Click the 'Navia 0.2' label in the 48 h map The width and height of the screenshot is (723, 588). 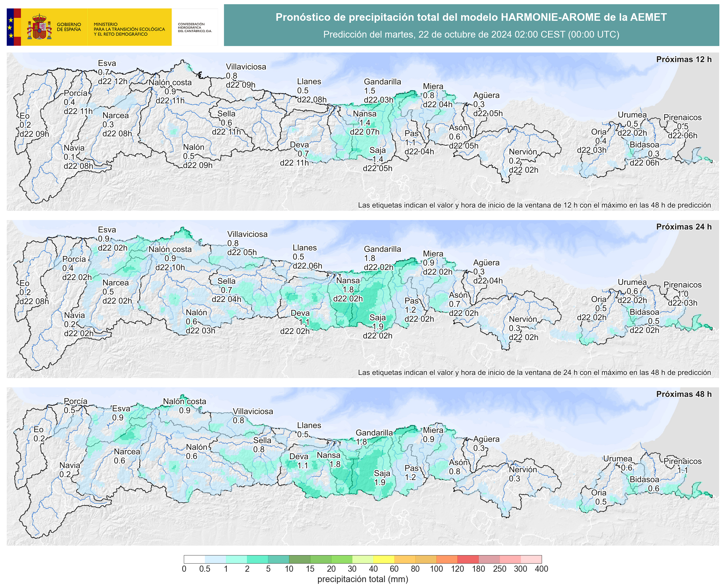tap(70, 470)
